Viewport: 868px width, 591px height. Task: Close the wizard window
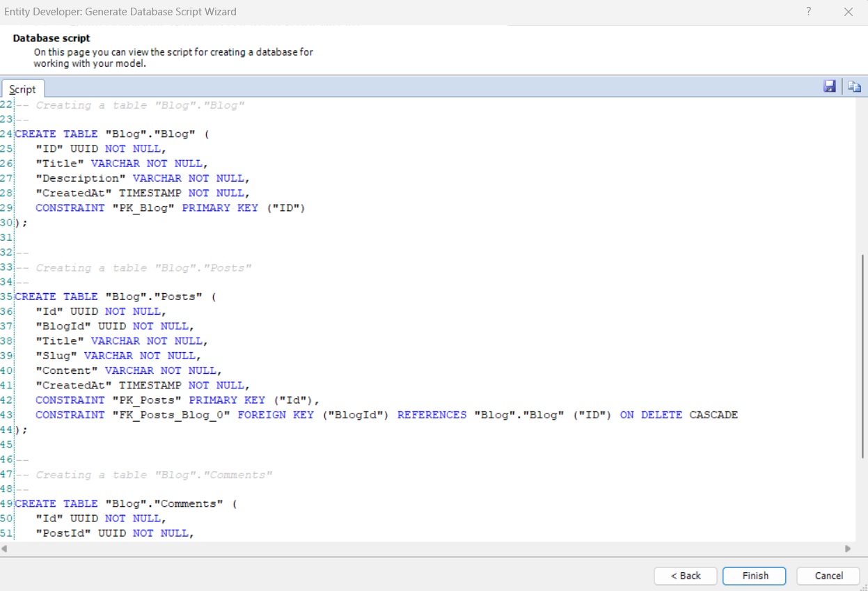(x=848, y=12)
